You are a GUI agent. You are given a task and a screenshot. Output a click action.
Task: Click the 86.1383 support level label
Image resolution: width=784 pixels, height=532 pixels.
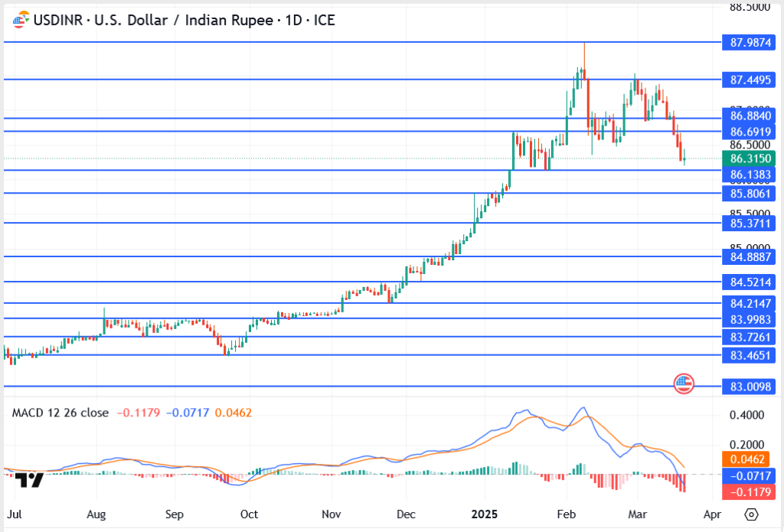click(x=749, y=175)
